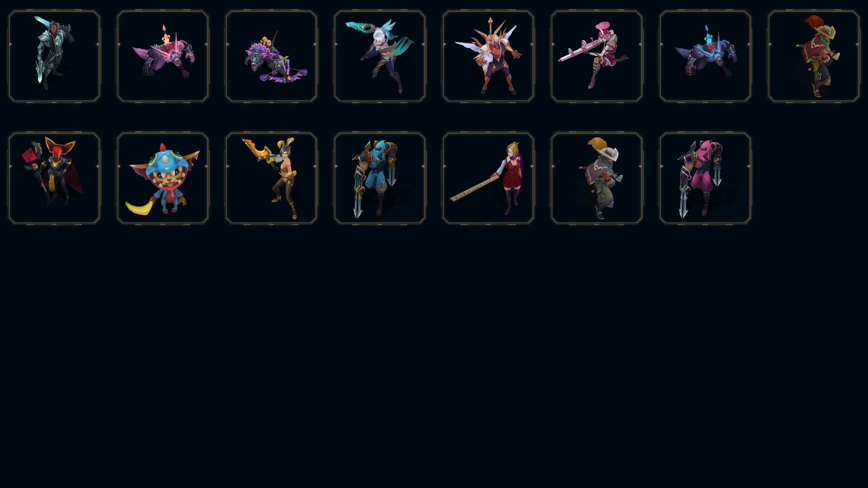Select the red-hooded mage holding a cube staff

[x=54, y=178]
